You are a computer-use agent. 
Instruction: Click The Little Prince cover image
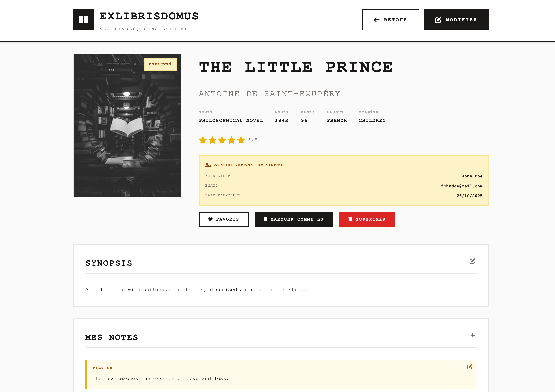point(127,130)
